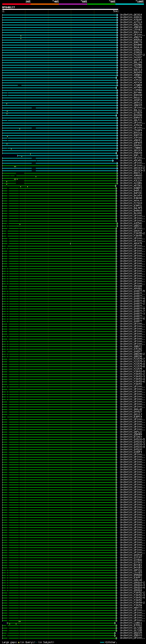
Task: Select hit label UniRef100_B9FLJ3
Action: (x=131, y=156)
